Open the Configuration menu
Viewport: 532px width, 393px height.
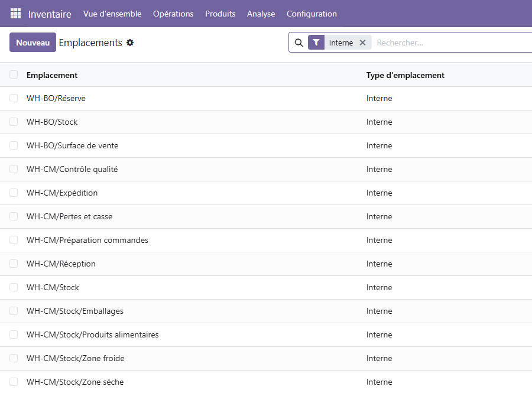(312, 14)
